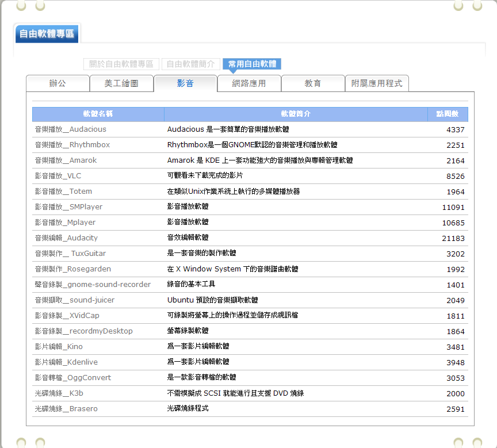The width and height of the screenshot is (497, 448).
Task: Open the 光碟燒錄_K3b link
Action: [59, 393]
